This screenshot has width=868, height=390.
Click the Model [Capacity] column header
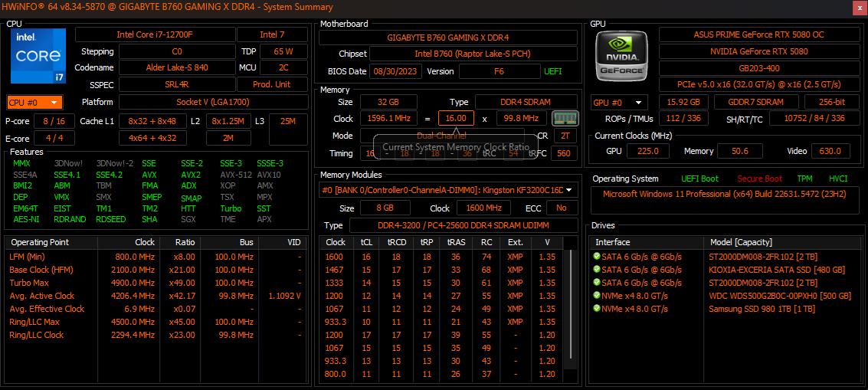tap(783, 243)
